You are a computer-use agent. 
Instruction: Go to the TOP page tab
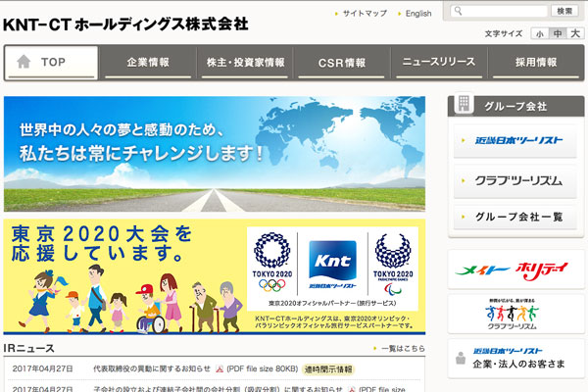(51, 63)
